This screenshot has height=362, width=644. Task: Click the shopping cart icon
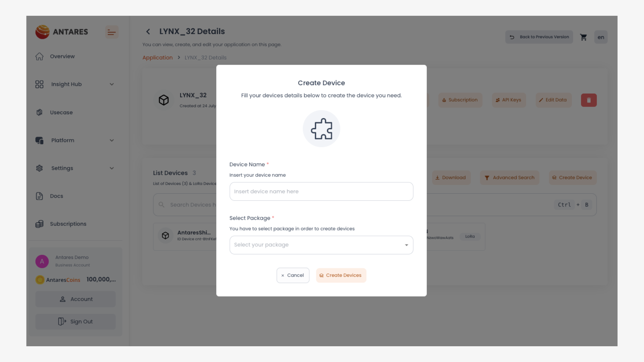tap(584, 37)
